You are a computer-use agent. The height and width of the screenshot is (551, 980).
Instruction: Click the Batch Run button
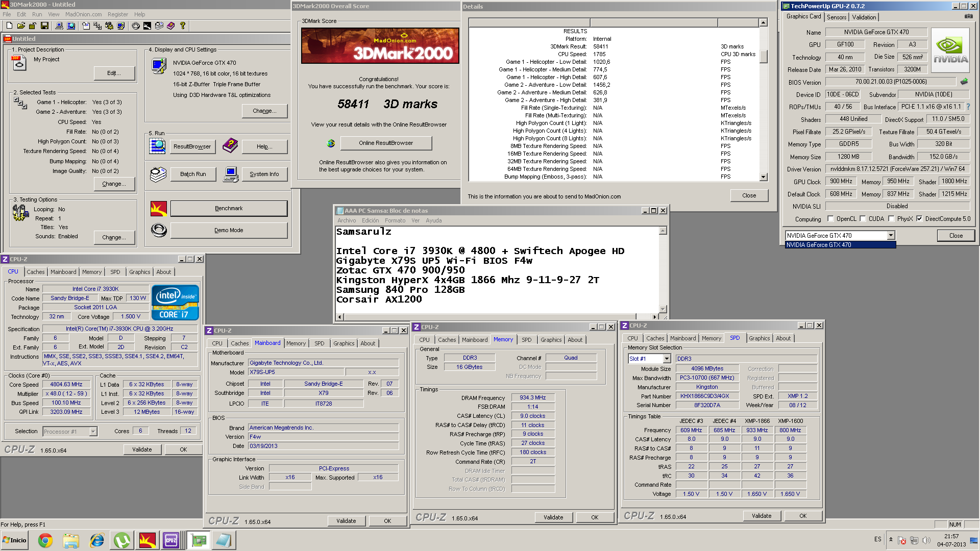[x=193, y=174]
